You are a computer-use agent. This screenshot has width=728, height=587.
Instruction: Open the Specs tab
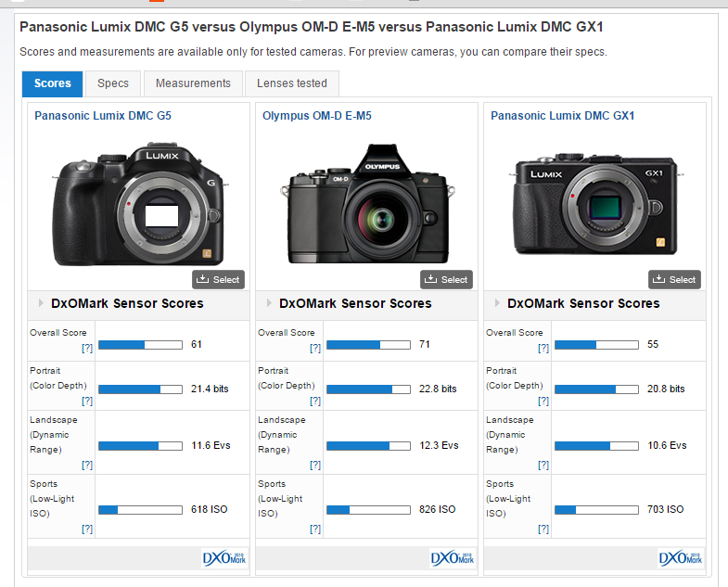point(113,83)
